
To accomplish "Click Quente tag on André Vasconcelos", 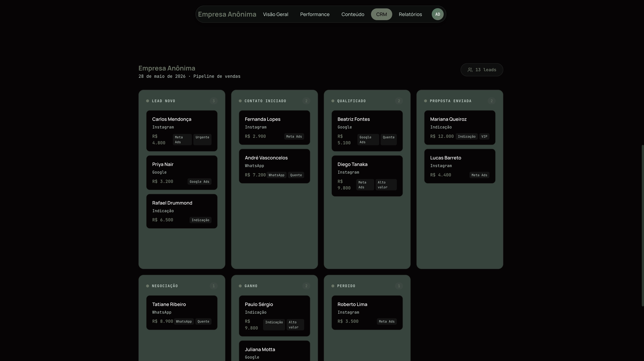I will [x=296, y=175].
